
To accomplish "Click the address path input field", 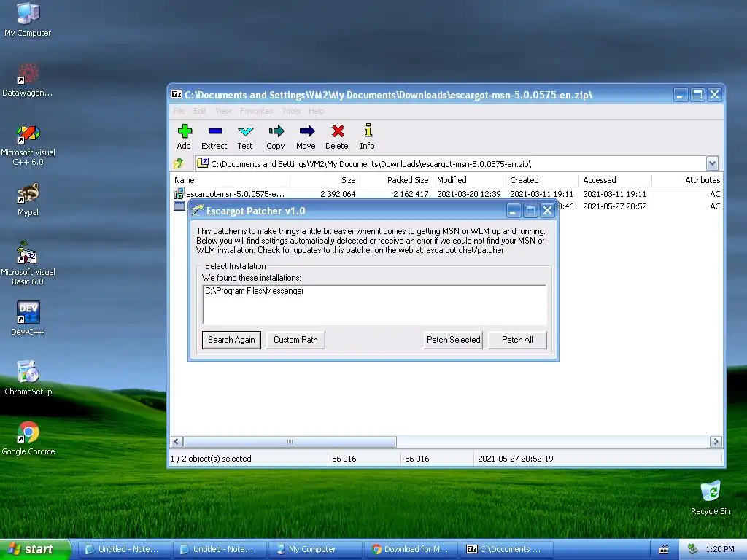I will 450,164.
